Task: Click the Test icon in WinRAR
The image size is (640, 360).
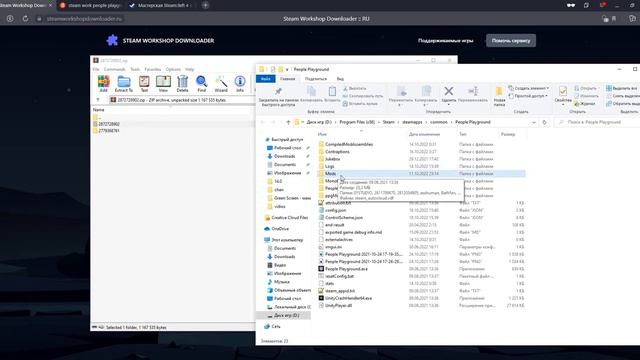Action: tap(144, 84)
